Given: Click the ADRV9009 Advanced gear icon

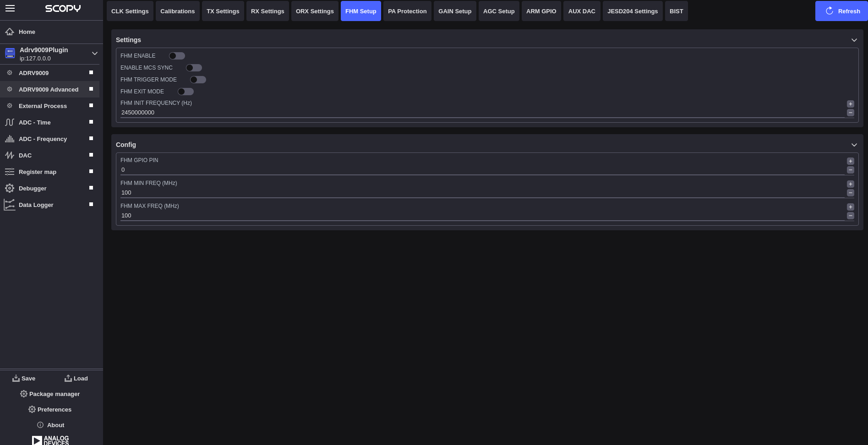Looking at the screenshot, I should coord(10,89).
